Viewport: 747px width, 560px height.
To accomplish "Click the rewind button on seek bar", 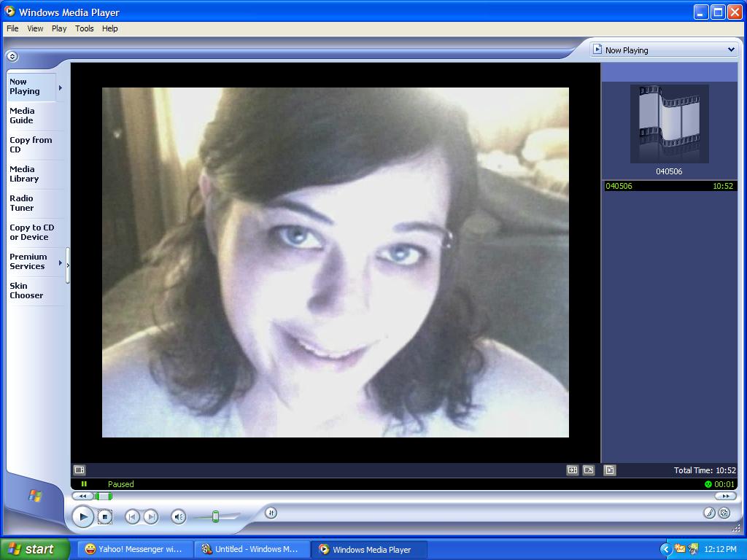I will tap(82, 496).
